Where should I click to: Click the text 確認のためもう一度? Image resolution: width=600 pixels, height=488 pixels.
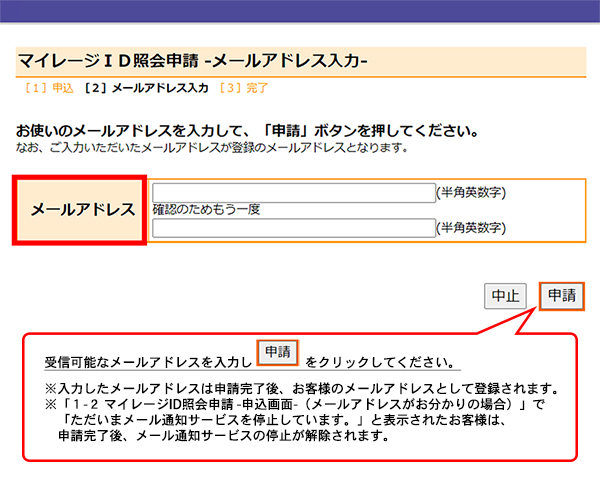pyautogui.click(x=207, y=210)
